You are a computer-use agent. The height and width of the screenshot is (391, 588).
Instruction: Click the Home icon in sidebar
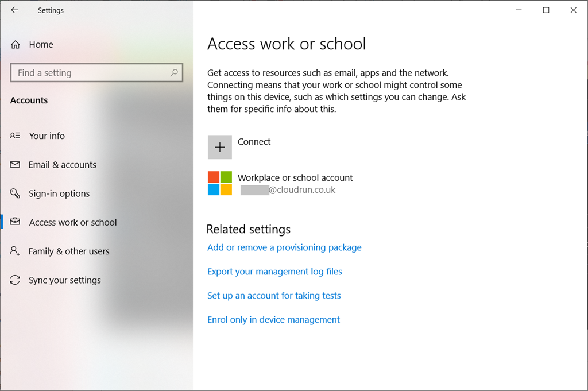16,45
